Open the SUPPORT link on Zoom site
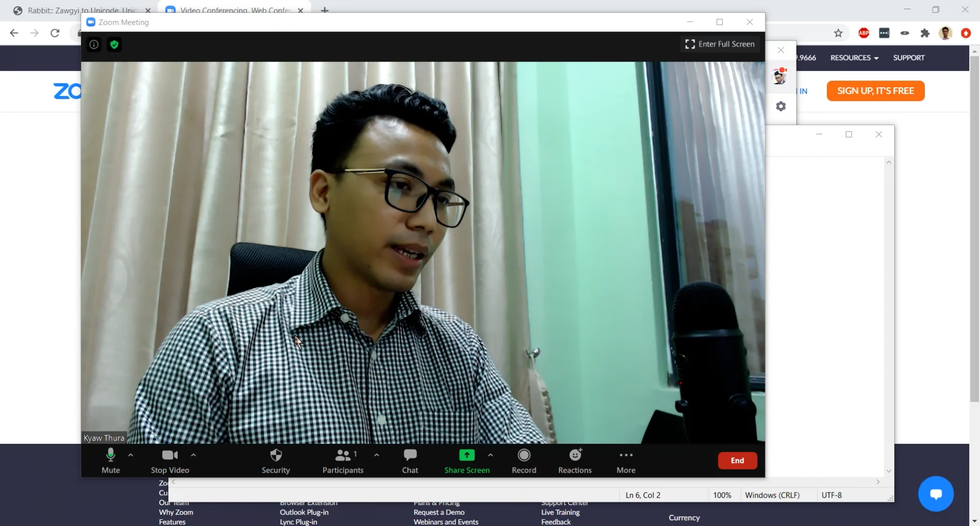This screenshot has width=980, height=526. (909, 58)
